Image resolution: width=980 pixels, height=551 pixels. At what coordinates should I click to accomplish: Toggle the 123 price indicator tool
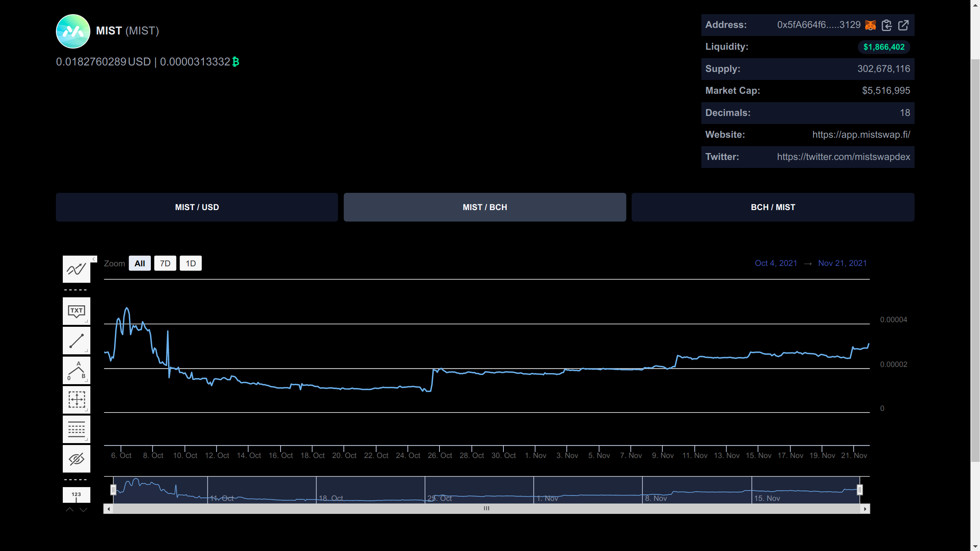tap(77, 495)
